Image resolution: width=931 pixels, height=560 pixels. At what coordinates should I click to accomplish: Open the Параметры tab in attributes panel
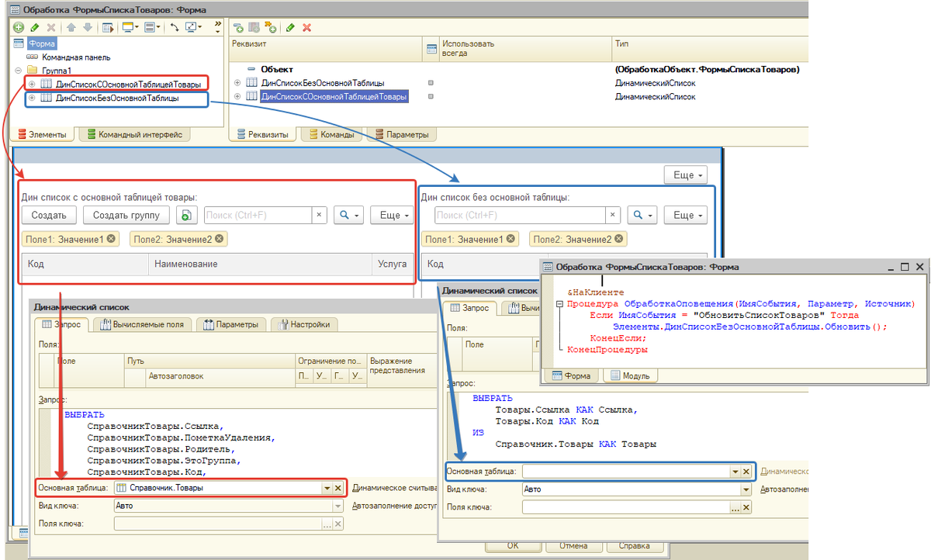pyautogui.click(x=401, y=135)
